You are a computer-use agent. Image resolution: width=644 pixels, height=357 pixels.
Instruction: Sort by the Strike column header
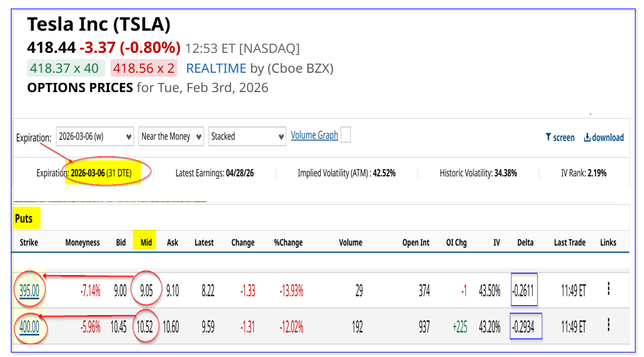coord(29,242)
